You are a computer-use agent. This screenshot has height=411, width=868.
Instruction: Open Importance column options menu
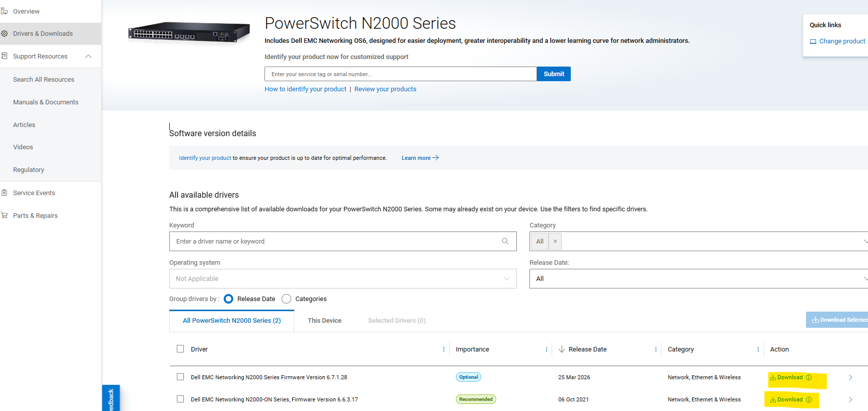point(547,349)
